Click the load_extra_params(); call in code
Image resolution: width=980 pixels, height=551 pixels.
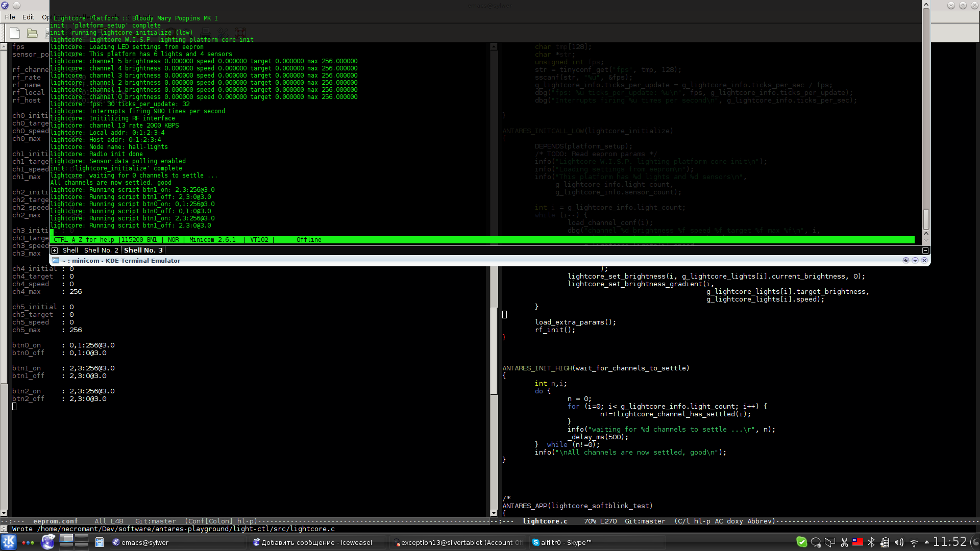pyautogui.click(x=575, y=322)
